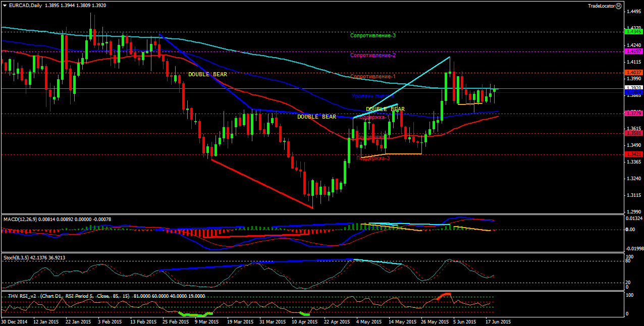Click the orange 1.4037 price tag

(x=633, y=73)
